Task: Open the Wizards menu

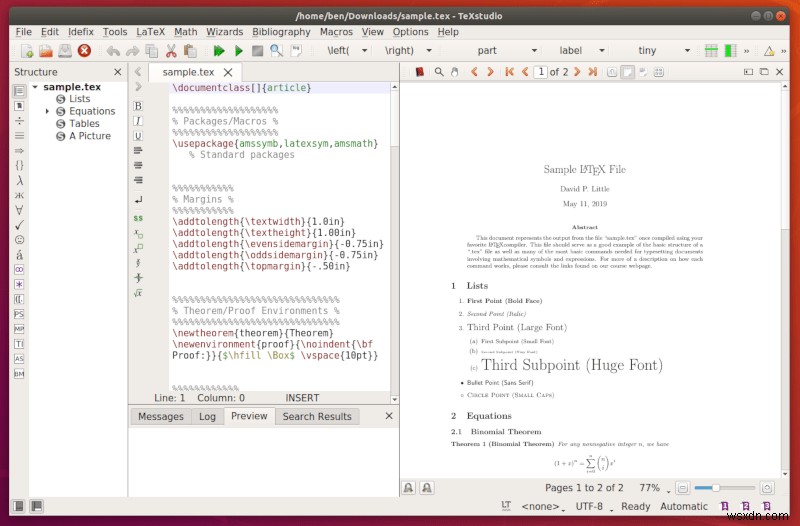Action: [x=224, y=32]
